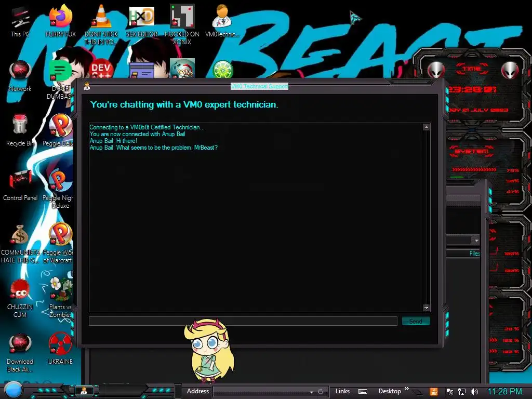Open the VLC cone desktop shortcut
This screenshot has width=532, height=399.
coord(101,24)
